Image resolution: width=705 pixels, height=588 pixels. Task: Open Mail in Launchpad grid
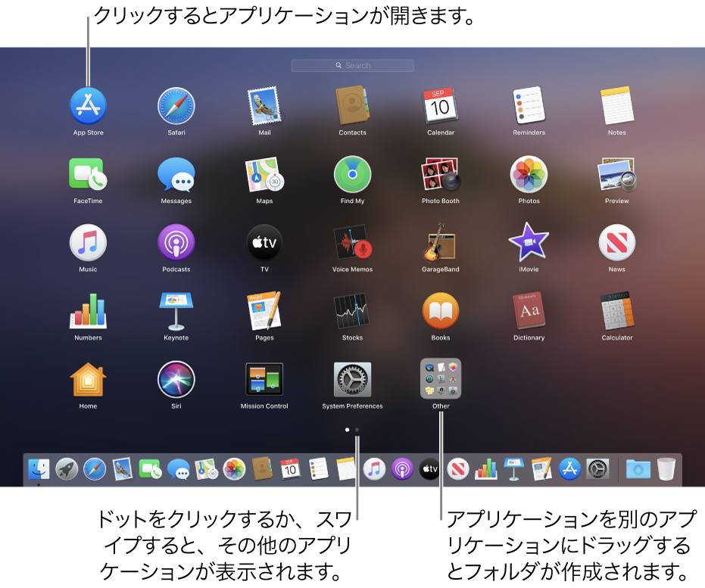(x=264, y=106)
